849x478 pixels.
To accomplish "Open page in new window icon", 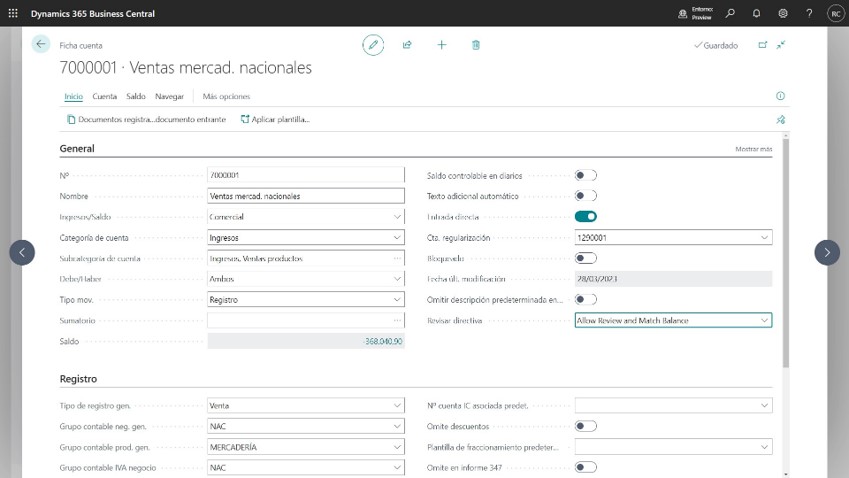I will [763, 45].
